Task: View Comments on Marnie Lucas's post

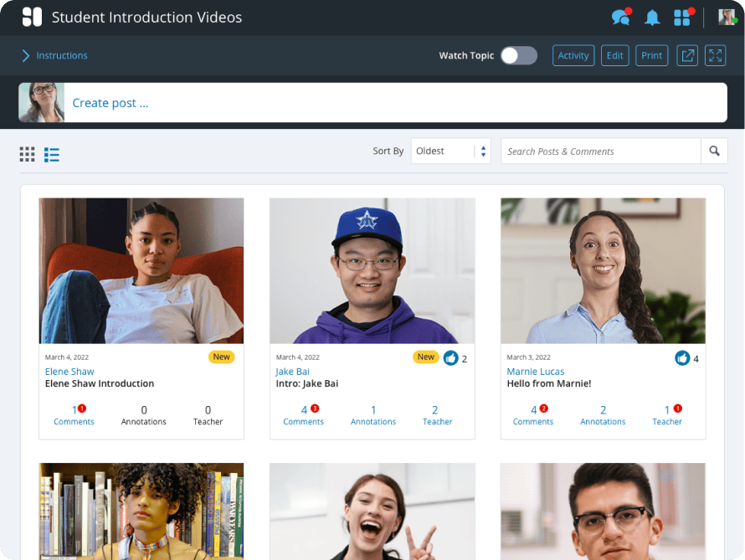Action: click(532, 414)
